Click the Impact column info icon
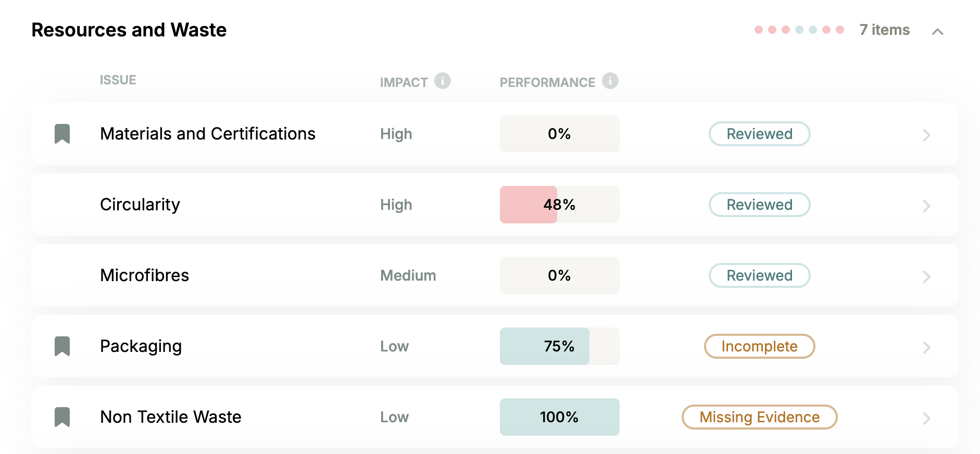 coord(443,81)
